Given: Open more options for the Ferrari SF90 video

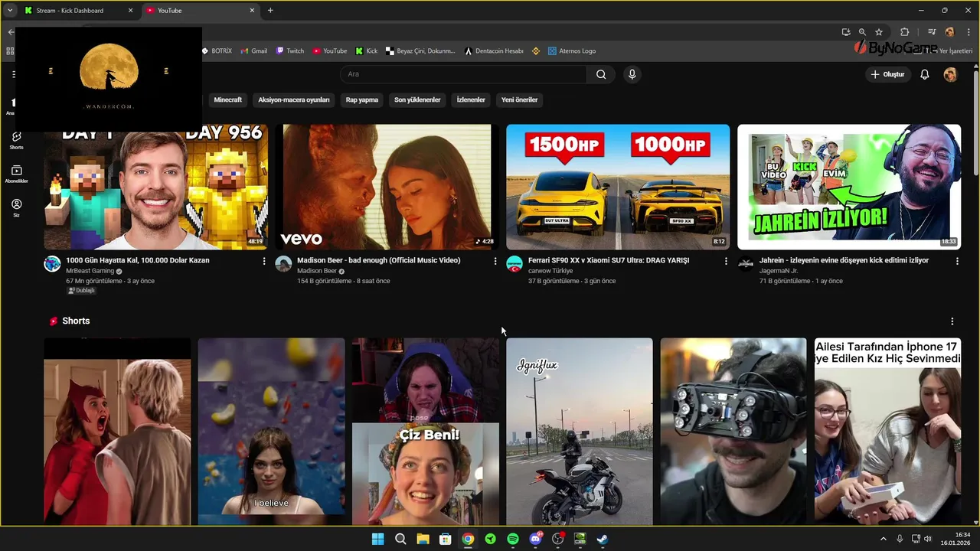Looking at the screenshot, I should (x=726, y=261).
